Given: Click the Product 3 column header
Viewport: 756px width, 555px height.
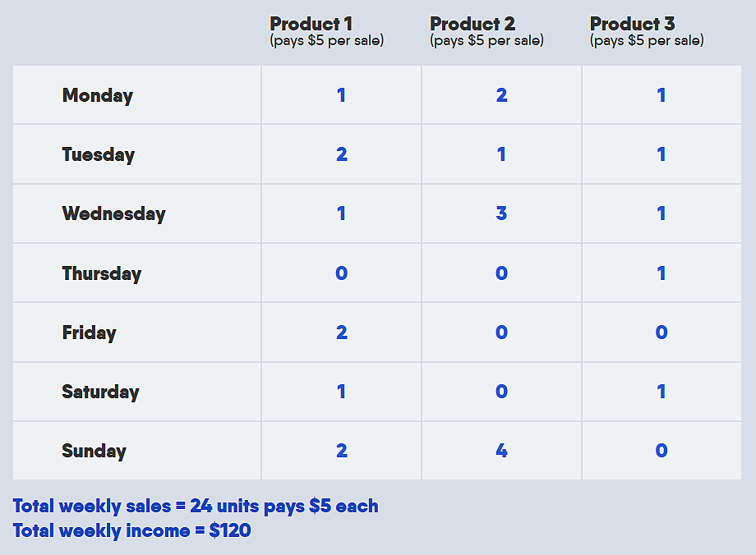Looking at the screenshot, I should coord(647,31).
